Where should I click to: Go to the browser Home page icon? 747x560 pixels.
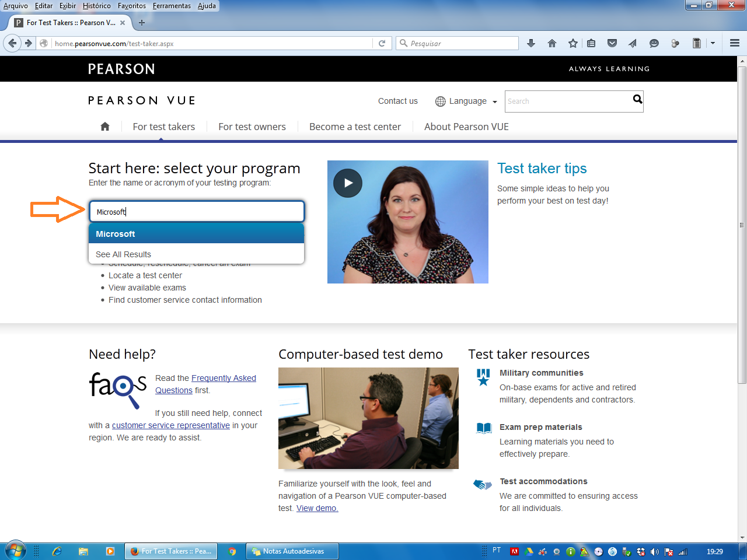(x=552, y=43)
